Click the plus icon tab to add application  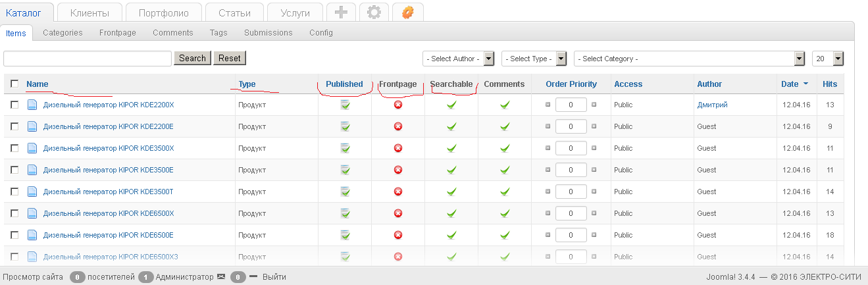pos(340,13)
